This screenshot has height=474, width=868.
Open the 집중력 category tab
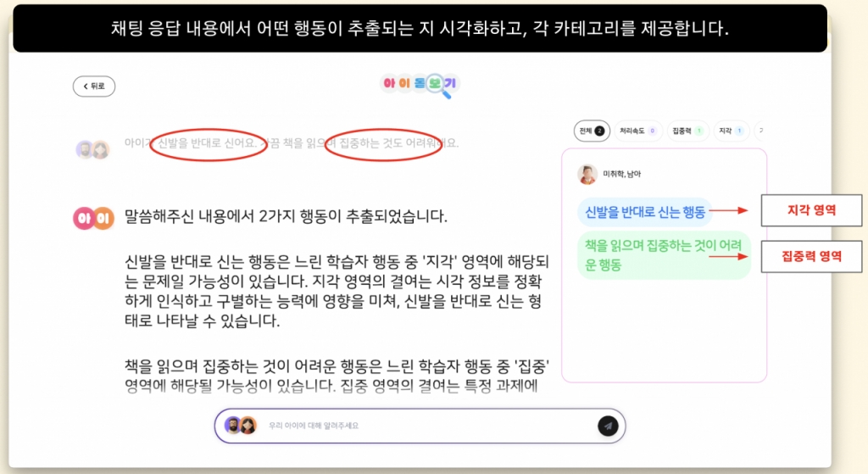(x=687, y=131)
